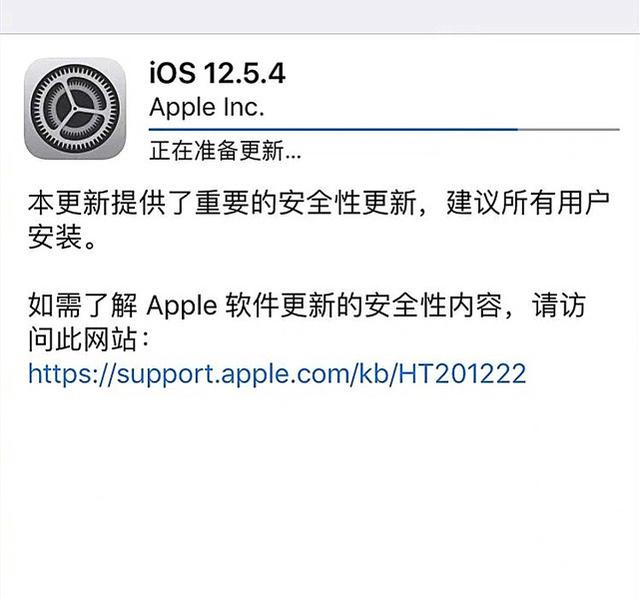Select the iOS 12.5.4 update title
The width and height of the screenshot is (640, 598).
pyautogui.click(x=217, y=73)
